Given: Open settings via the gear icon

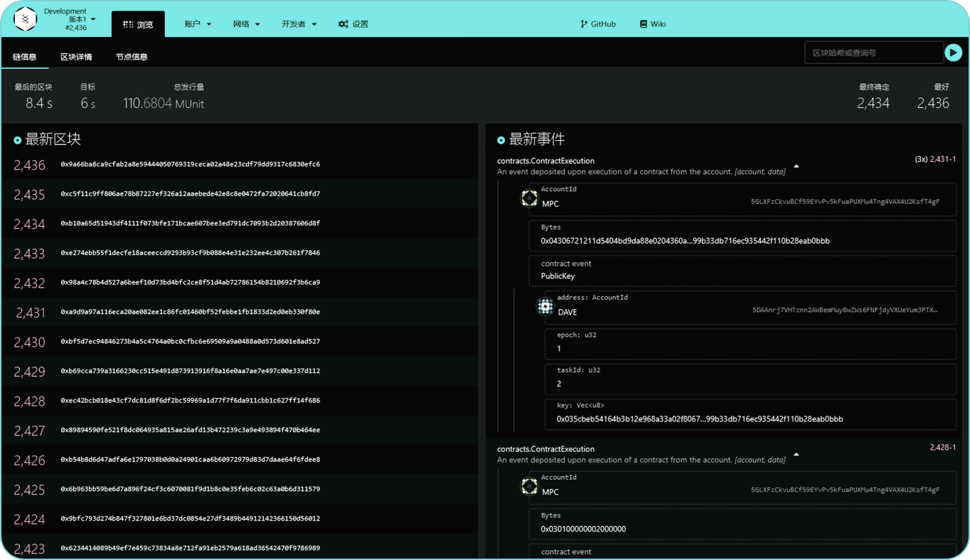Looking at the screenshot, I should (343, 24).
